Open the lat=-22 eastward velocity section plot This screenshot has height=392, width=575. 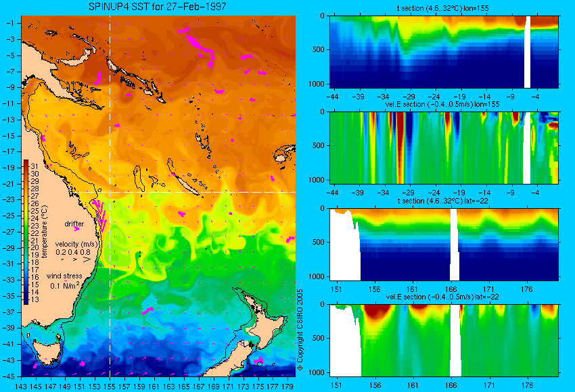click(x=444, y=341)
